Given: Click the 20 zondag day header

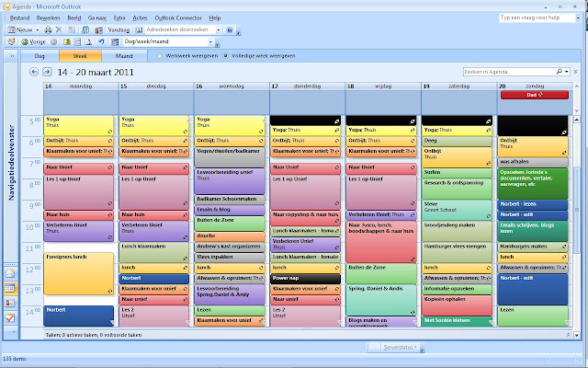Looking at the screenshot, I should tap(535, 86).
